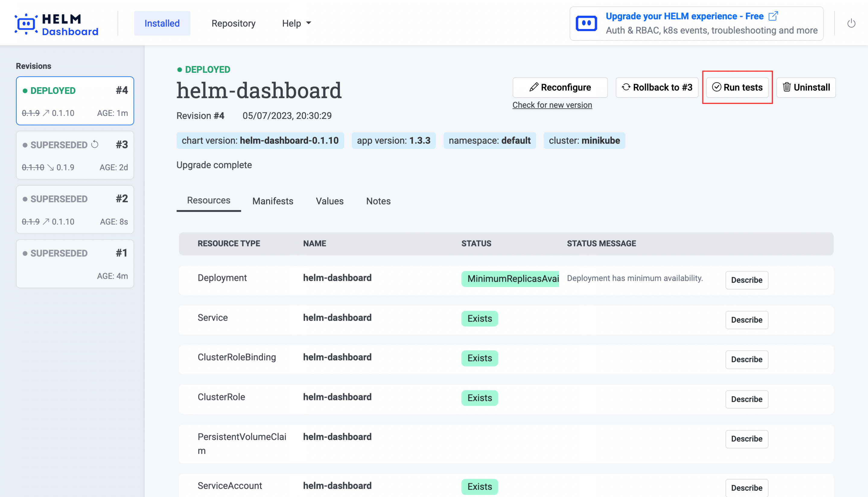
Task: Click the blue robot icon in upgrade banner
Action: 586,24
